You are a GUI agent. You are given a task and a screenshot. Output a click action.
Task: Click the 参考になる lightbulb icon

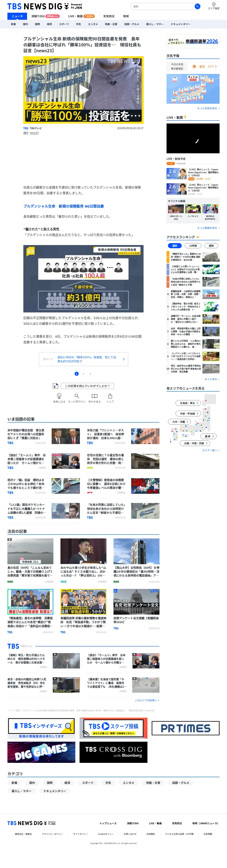click(59, 396)
